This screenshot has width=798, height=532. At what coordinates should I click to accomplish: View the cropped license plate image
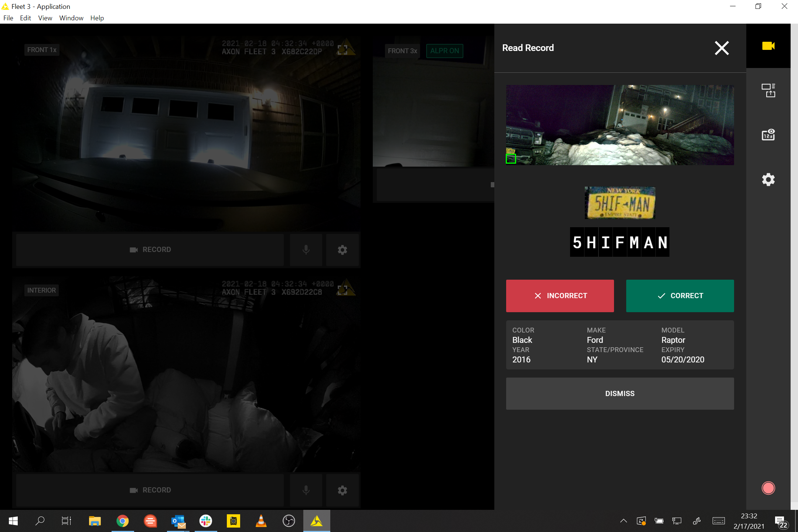[620, 203]
